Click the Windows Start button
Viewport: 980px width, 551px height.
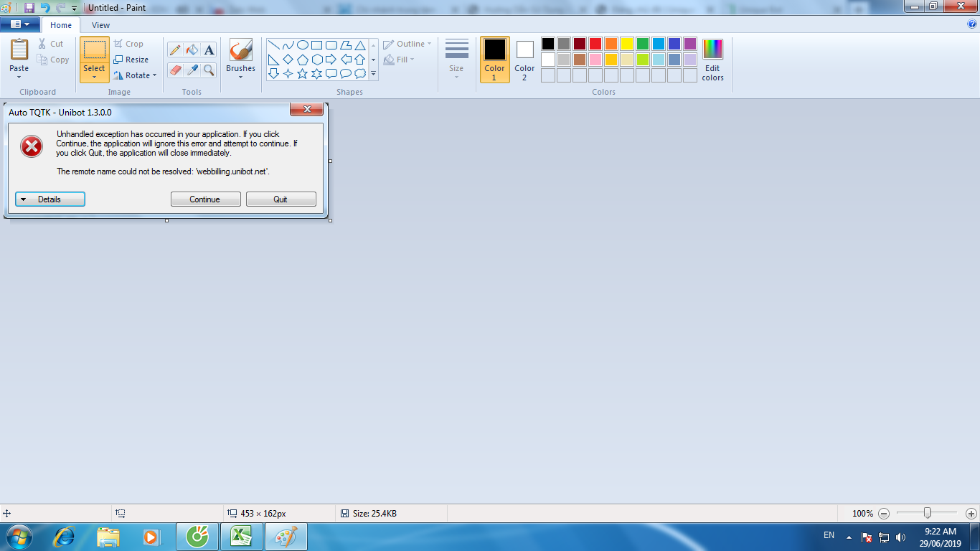[x=18, y=537]
